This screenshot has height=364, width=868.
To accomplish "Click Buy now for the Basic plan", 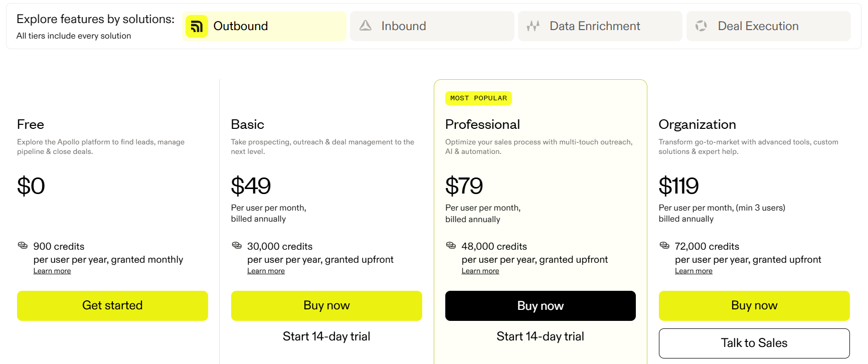I will click(326, 306).
